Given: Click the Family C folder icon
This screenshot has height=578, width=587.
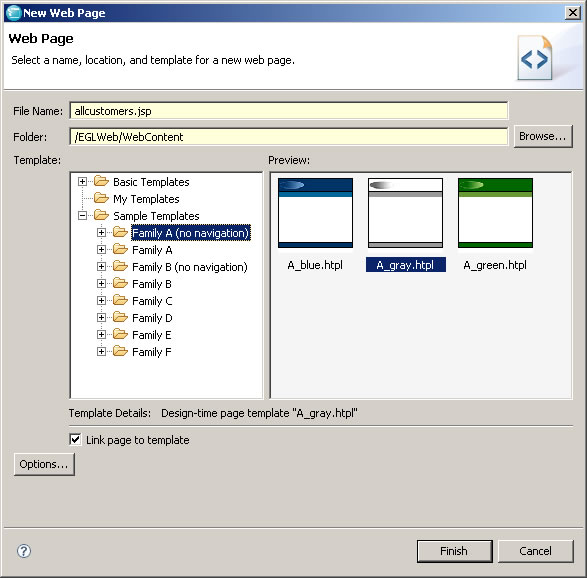Looking at the screenshot, I should tap(120, 300).
